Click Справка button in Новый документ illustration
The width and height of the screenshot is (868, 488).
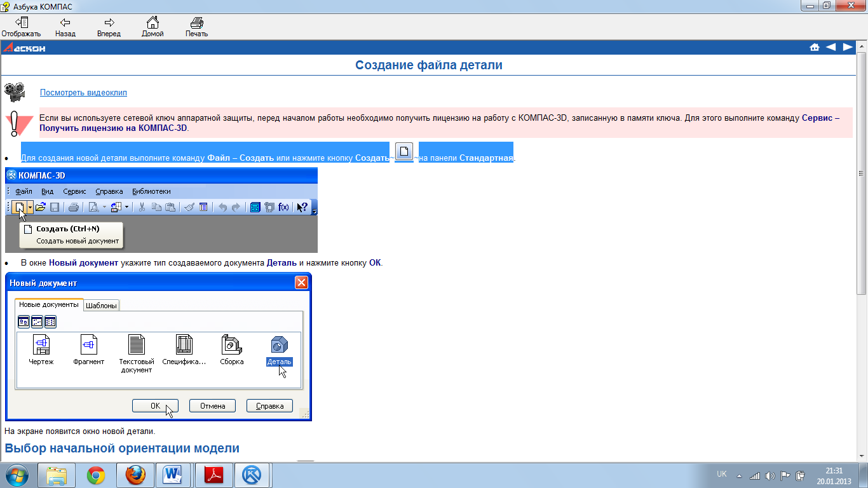269,406
